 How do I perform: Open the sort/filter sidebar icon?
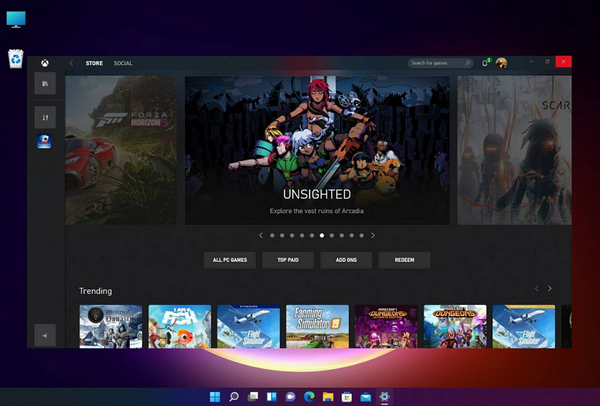[45, 117]
